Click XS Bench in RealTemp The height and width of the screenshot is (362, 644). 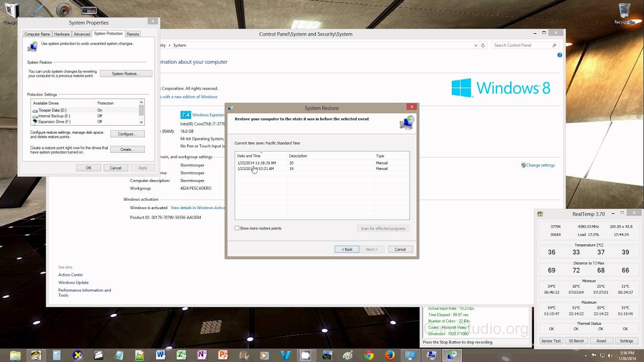[576, 341]
